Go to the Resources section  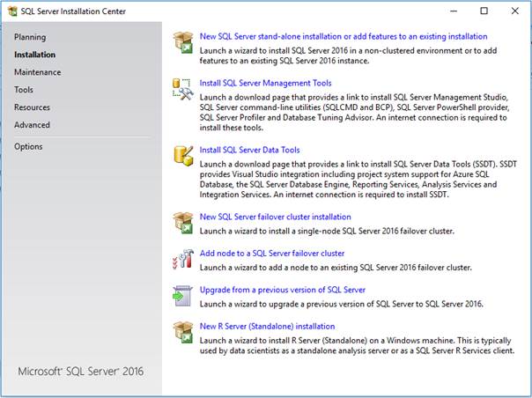pos(32,107)
